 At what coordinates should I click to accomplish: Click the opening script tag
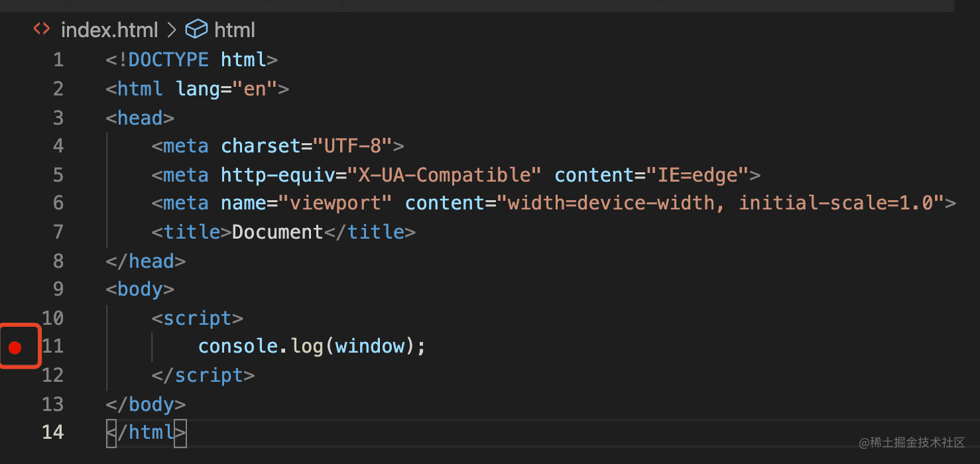pos(198,318)
